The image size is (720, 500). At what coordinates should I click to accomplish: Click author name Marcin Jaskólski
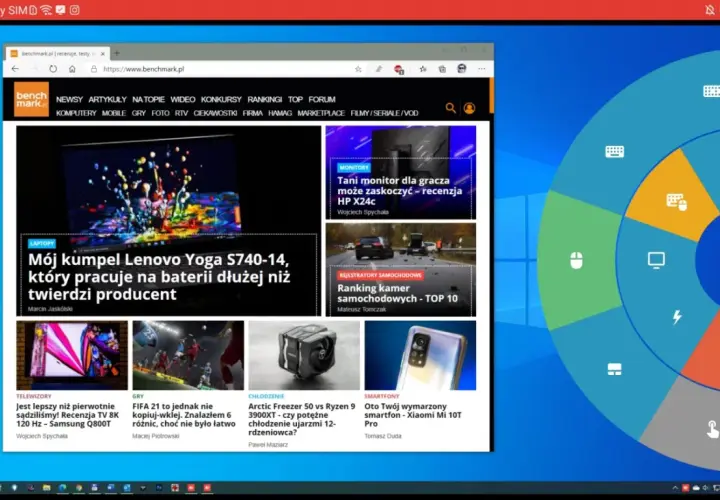point(50,309)
